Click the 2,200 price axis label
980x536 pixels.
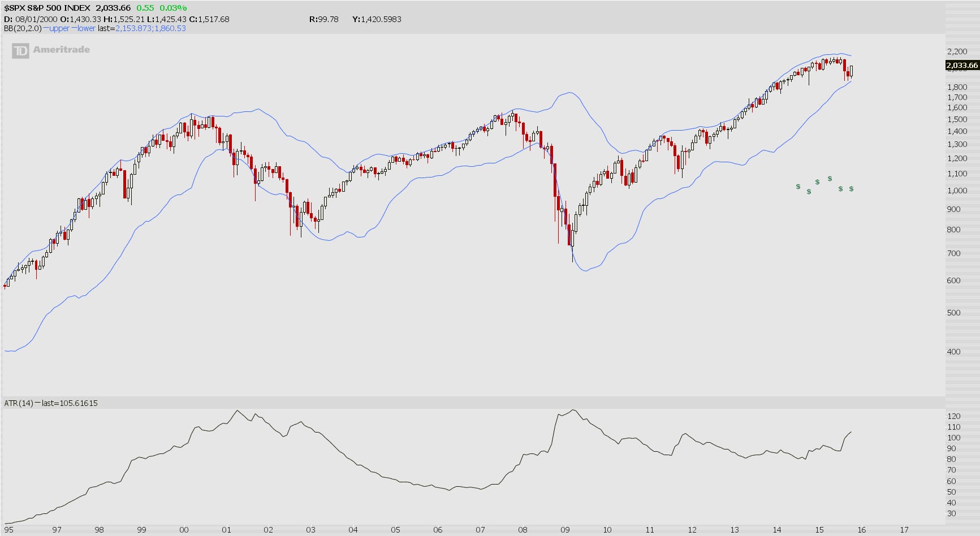coord(957,51)
